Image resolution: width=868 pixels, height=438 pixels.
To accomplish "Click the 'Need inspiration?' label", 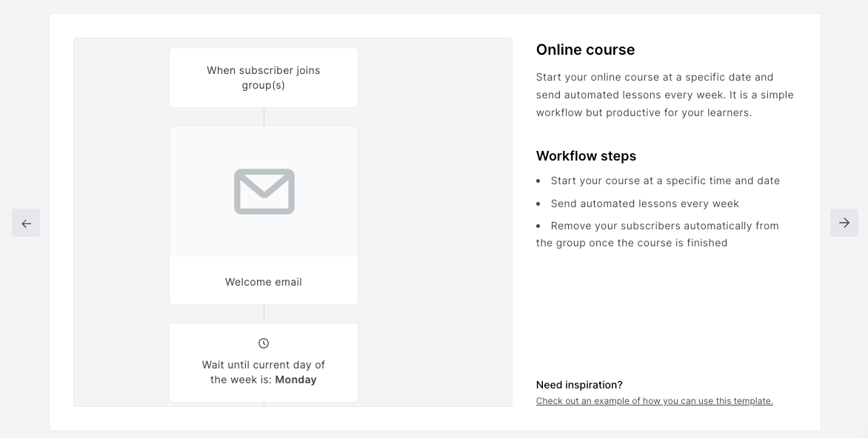I will [579, 385].
